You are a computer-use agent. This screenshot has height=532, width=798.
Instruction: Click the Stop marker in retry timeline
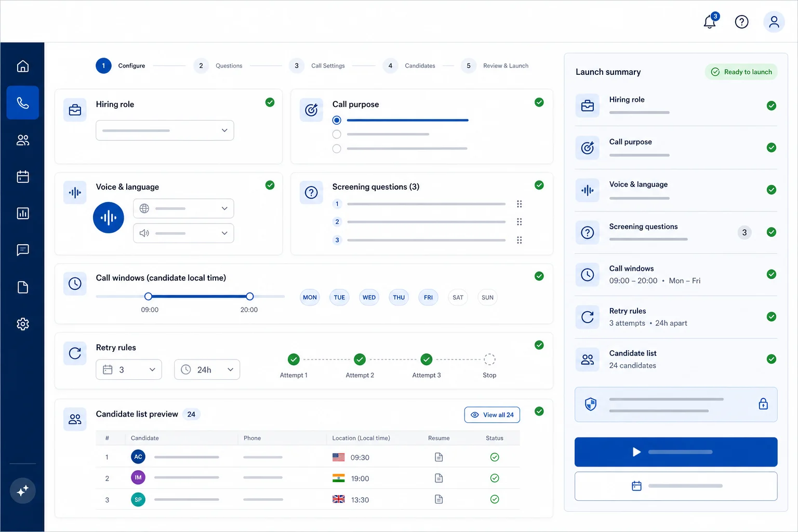coord(489,360)
